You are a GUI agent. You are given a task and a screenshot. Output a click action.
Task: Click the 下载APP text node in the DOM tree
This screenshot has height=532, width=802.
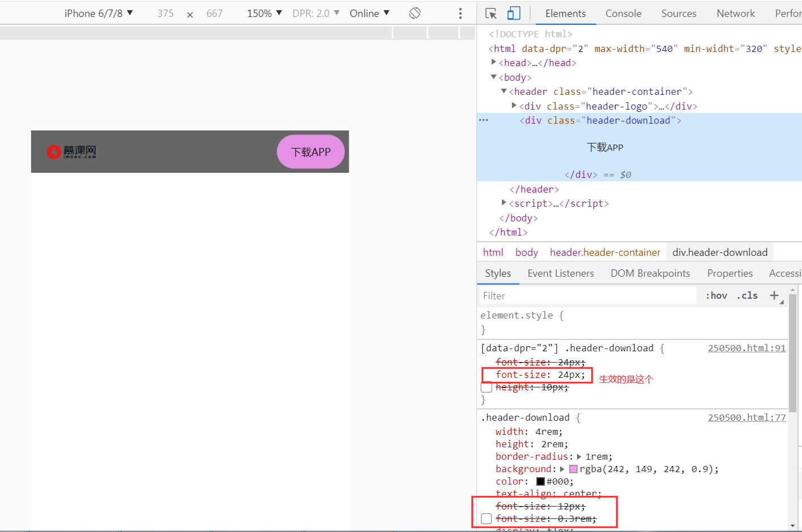(605, 147)
